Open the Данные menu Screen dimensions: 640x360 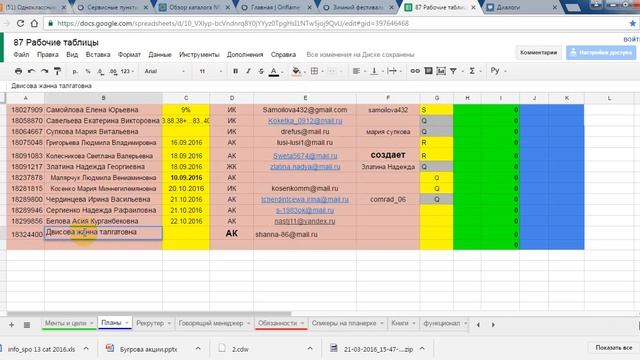[x=160, y=54]
